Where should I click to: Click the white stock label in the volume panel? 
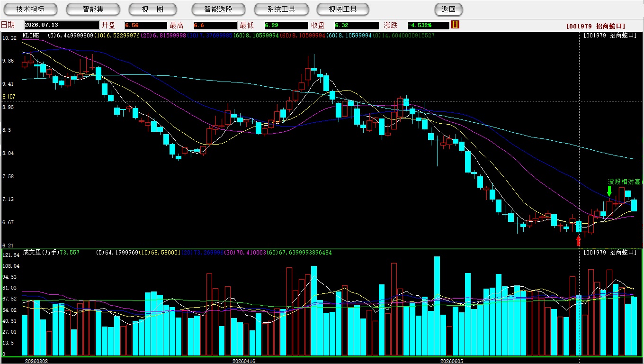(x=610, y=253)
